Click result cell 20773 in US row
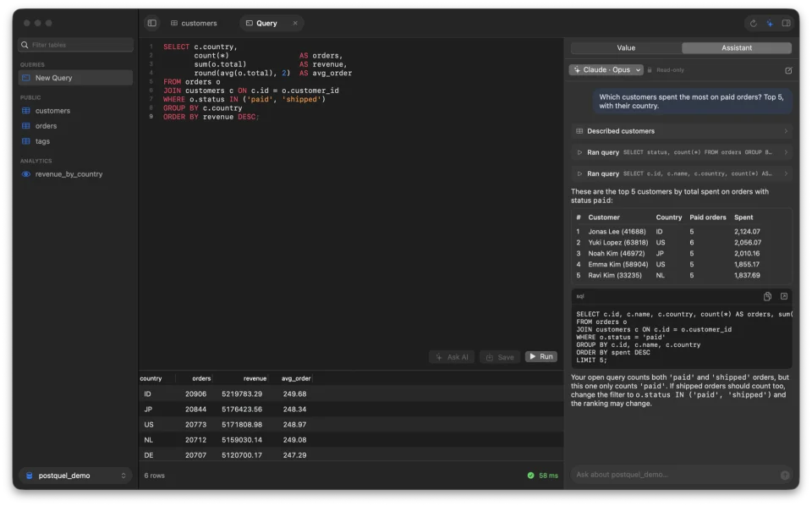 point(195,425)
